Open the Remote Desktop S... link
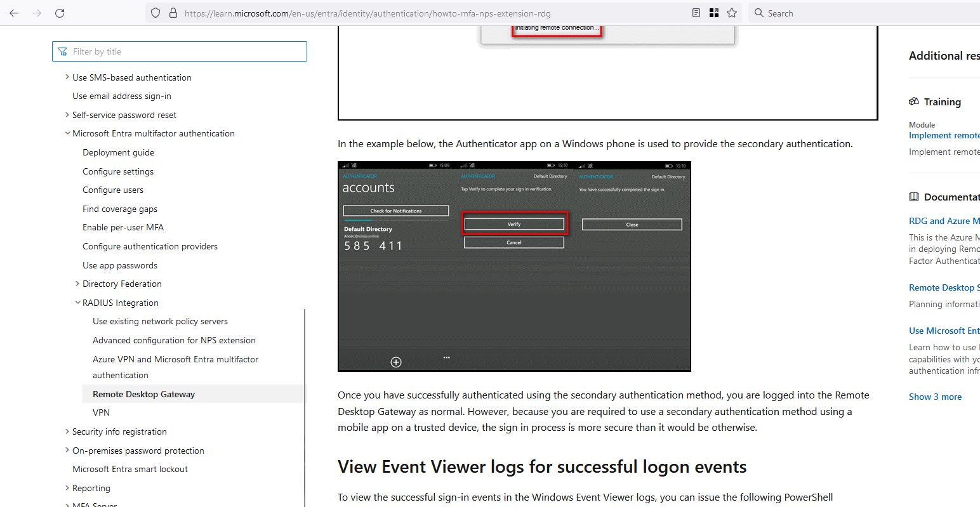 coord(944,287)
